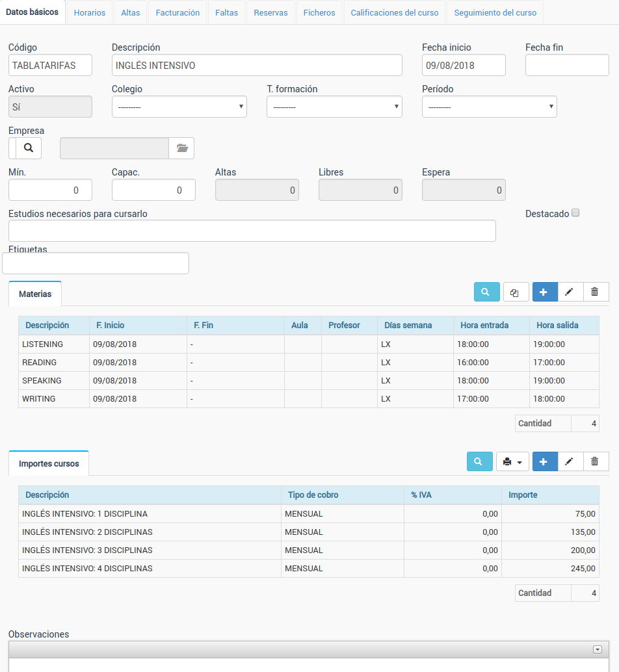Open the print options dropdown in Importes cursos
Image resolution: width=619 pixels, height=672 pixels.
512,462
